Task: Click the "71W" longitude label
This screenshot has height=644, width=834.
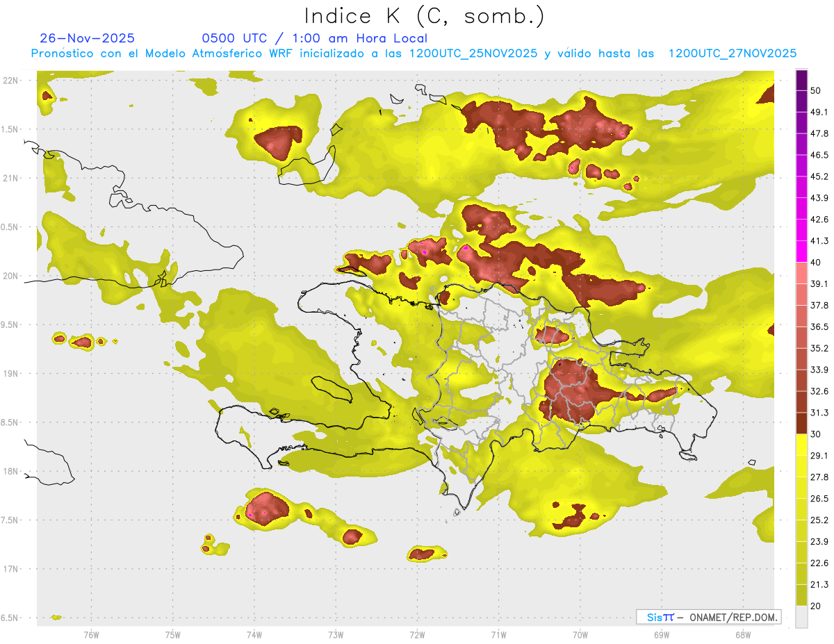Action: pos(498,634)
